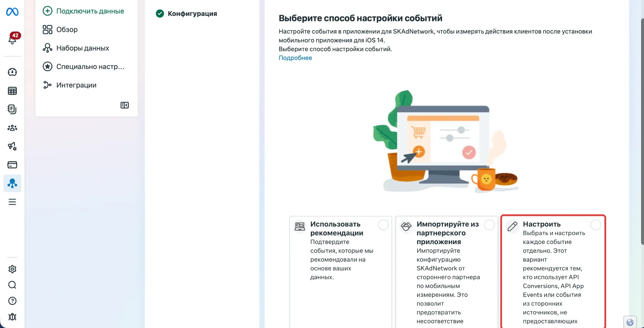Open billing card icon in sidebar
The height and width of the screenshot is (328, 644).
[12, 165]
